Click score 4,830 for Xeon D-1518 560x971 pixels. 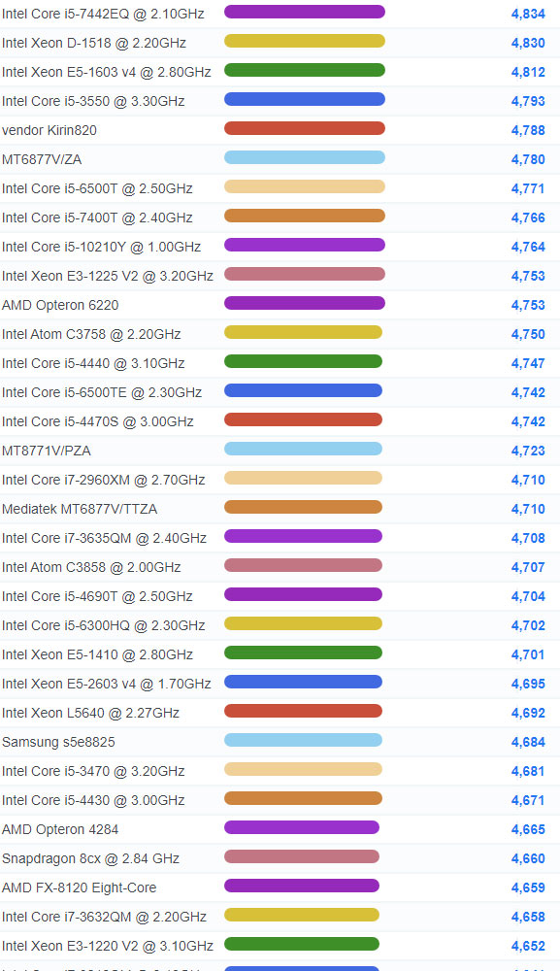tap(528, 43)
